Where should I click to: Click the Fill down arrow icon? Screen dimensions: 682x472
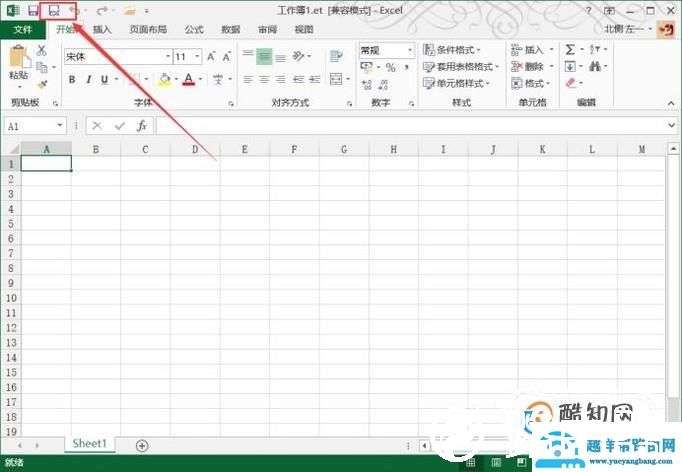pos(570,67)
